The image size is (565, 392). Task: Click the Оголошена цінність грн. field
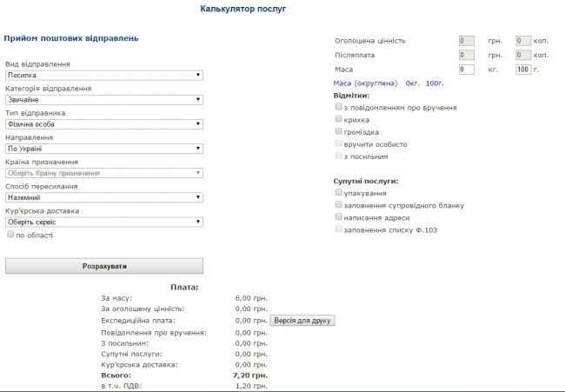(x=466, y=41)
